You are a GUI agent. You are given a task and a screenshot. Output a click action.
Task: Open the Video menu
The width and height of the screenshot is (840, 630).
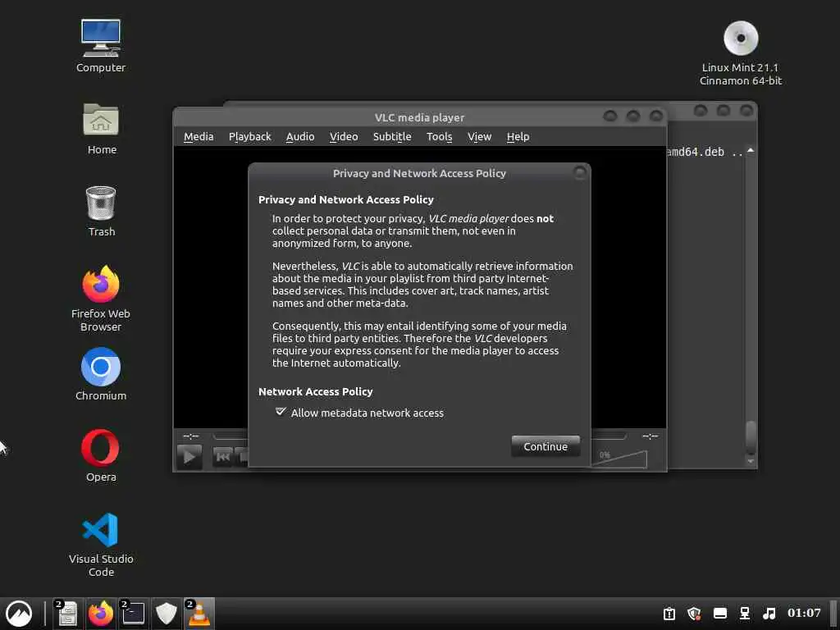coord(344,137)
